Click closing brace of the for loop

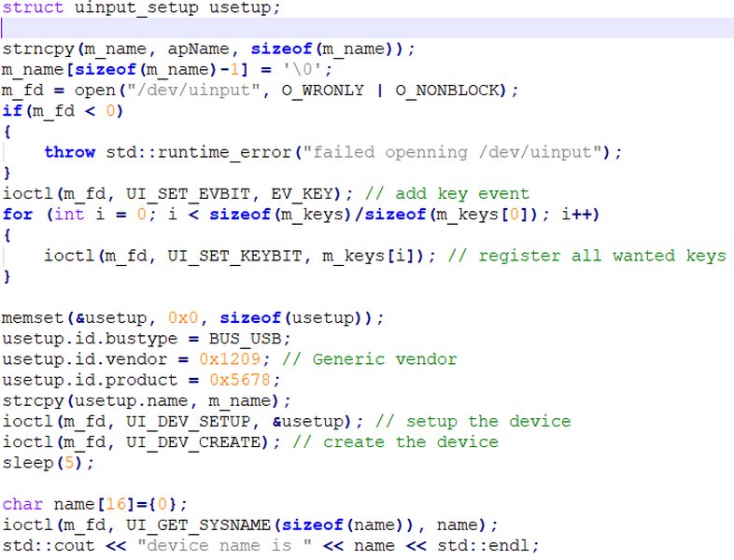coord(7,276)
